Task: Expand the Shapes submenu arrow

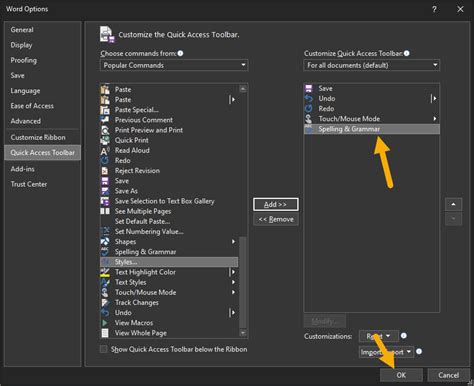Action: pyautogui.click(x=233, y=242)
